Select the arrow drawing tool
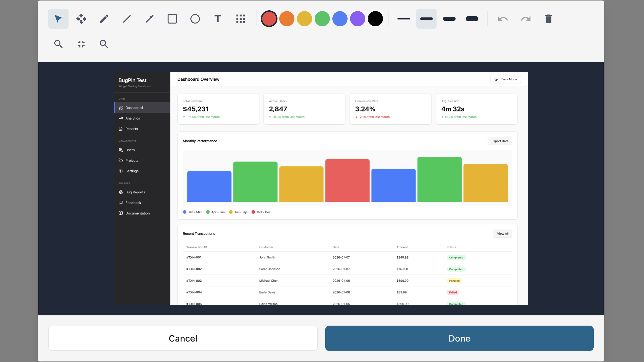The height and width of the screenshot is (362, 644). click(149, 19)
